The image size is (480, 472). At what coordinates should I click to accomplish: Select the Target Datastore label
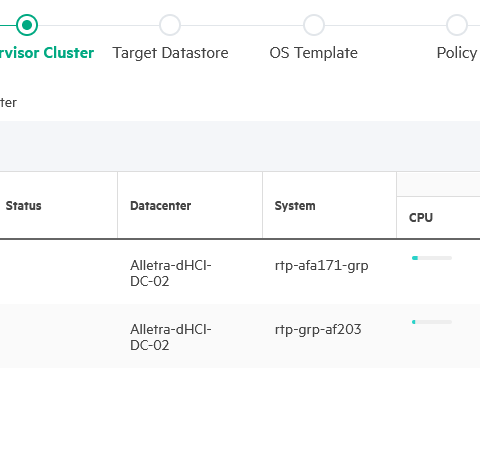click(x=170, y=53)
